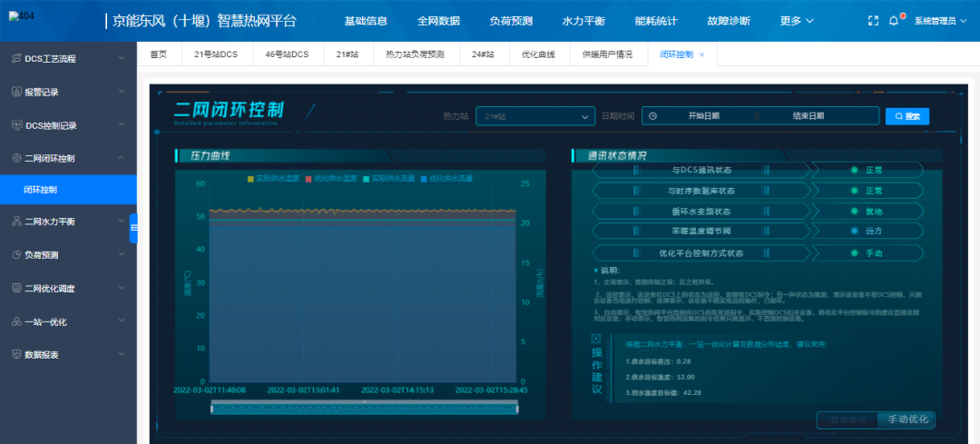
Task: Click the 搜索 search button
Action: [907, 116]
